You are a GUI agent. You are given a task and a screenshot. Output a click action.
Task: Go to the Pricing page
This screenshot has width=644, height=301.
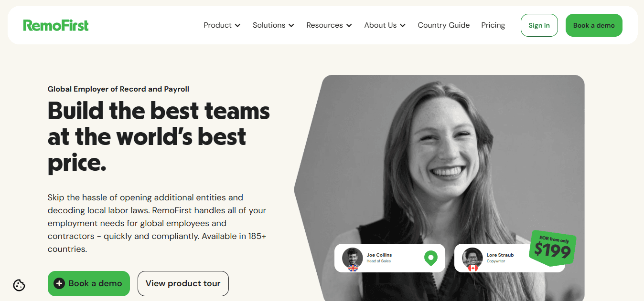493,25
